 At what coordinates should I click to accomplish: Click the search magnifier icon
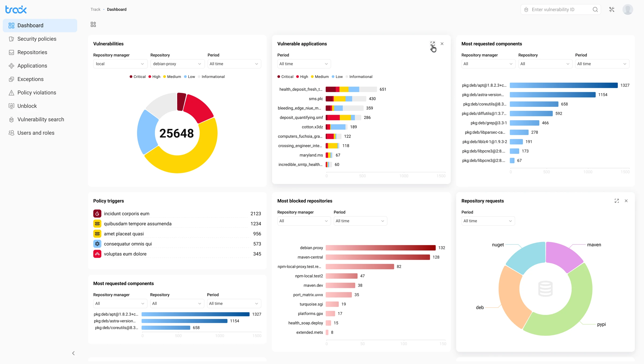click(x=595, y=10)
